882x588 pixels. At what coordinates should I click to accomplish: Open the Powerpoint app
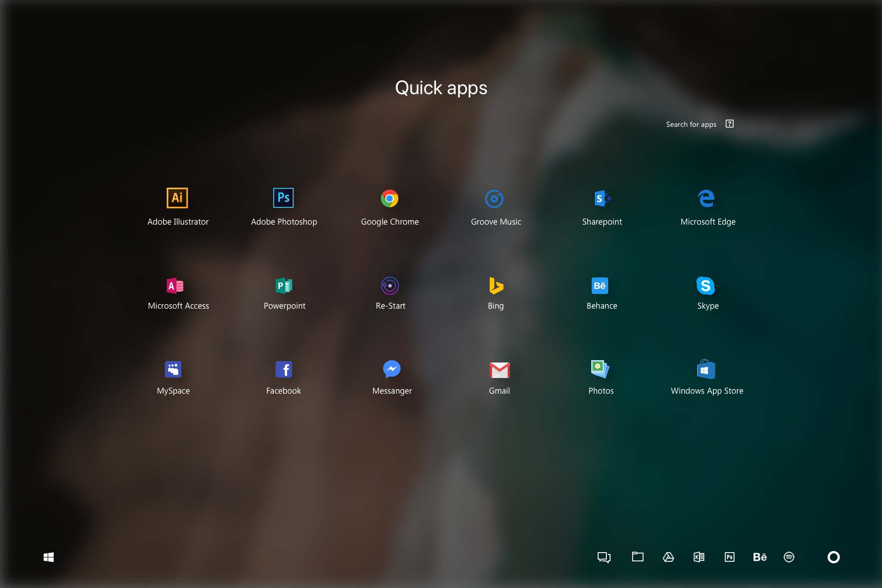[284, 286]
